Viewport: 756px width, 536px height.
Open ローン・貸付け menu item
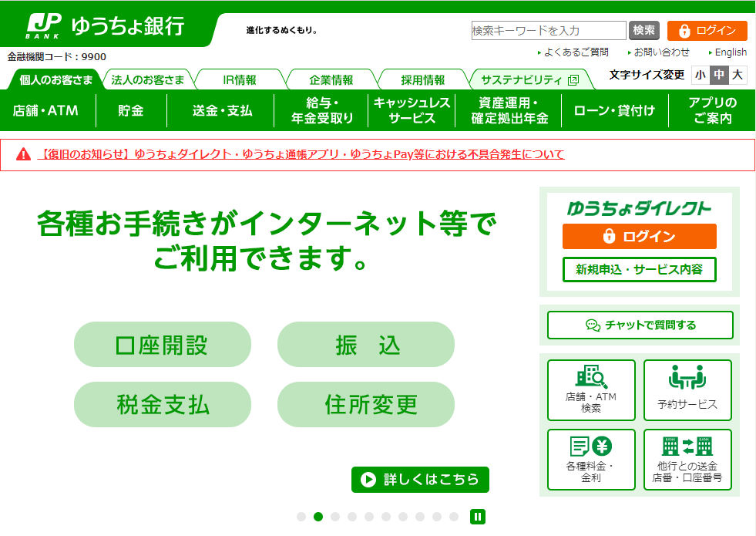[615, 110]
